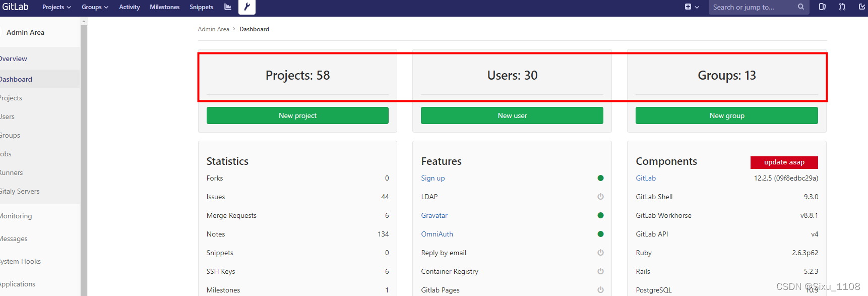Go to Runners in the sidebar
This screenshot has height=296, width=868.
pyautogui.click(x=12, y=172)
